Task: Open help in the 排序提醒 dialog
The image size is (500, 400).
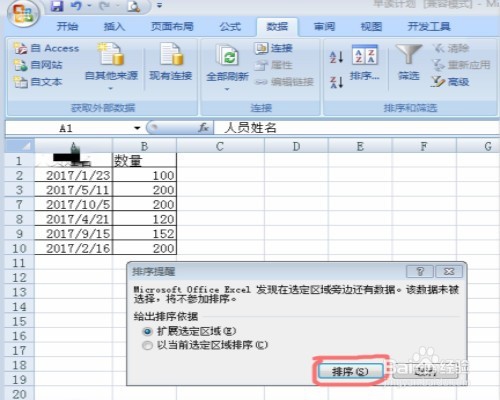Action: (420, 272)
